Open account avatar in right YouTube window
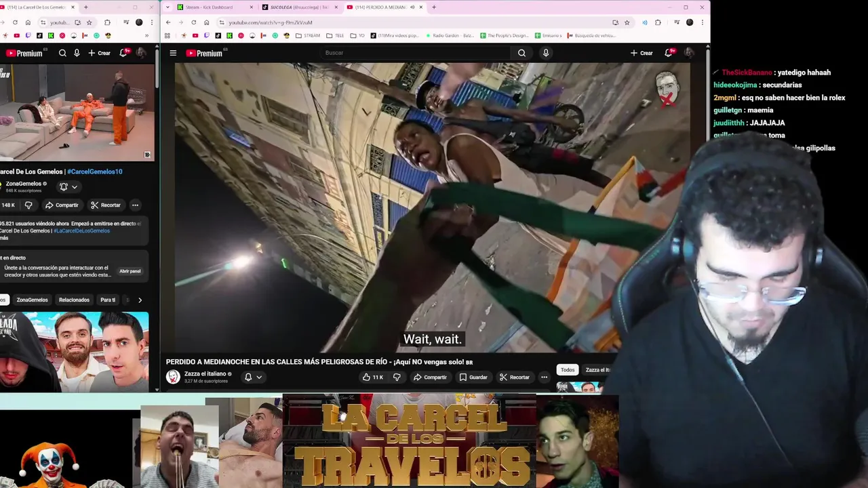This screenshot has height=488, width=868. [689, 53]
